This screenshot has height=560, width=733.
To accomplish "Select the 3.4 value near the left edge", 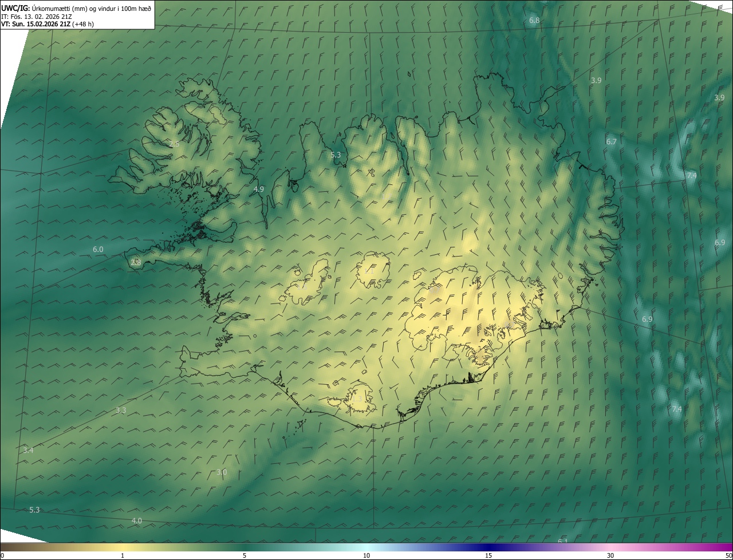I will point(28,451).
